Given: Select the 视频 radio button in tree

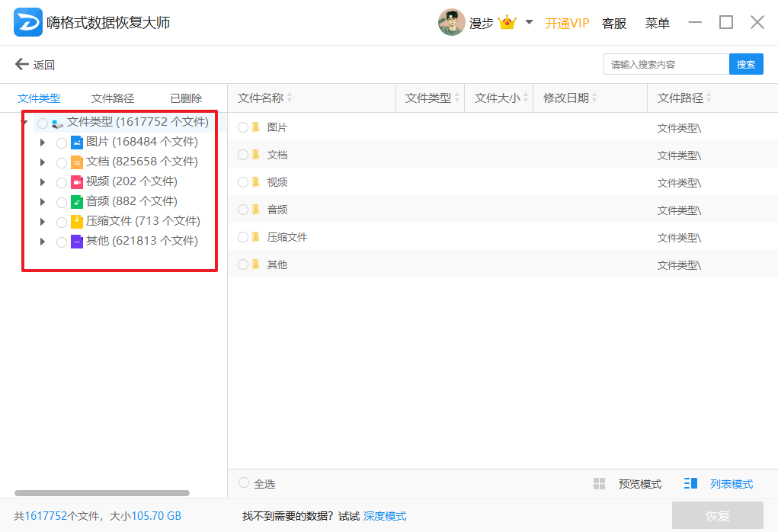Looking at the screenshot, I should [62, 183].
